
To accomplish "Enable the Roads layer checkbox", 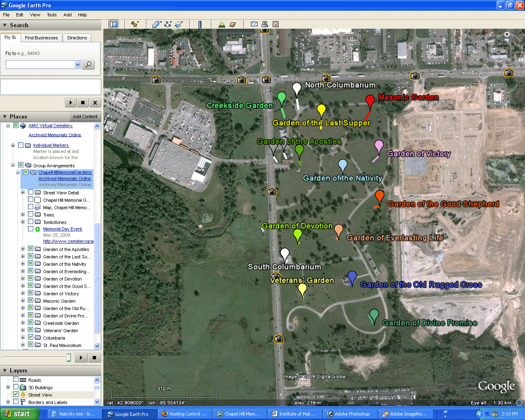I will coord(16,380).
